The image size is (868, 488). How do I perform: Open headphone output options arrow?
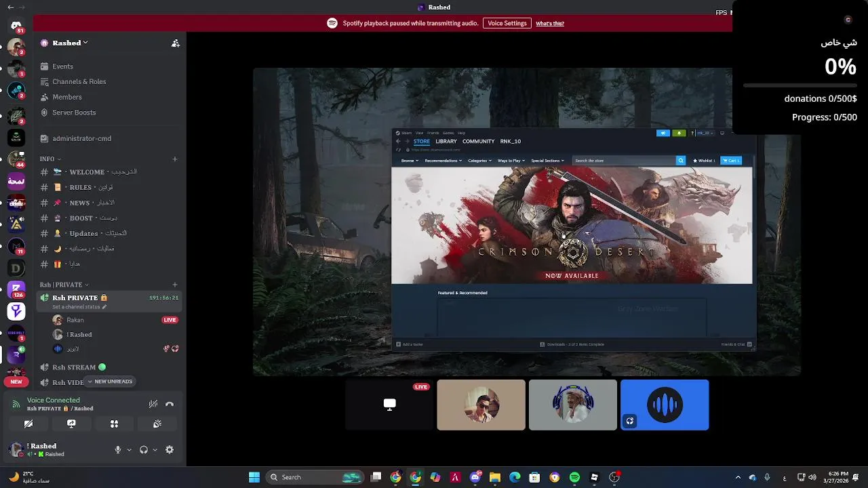pos(155,449)
